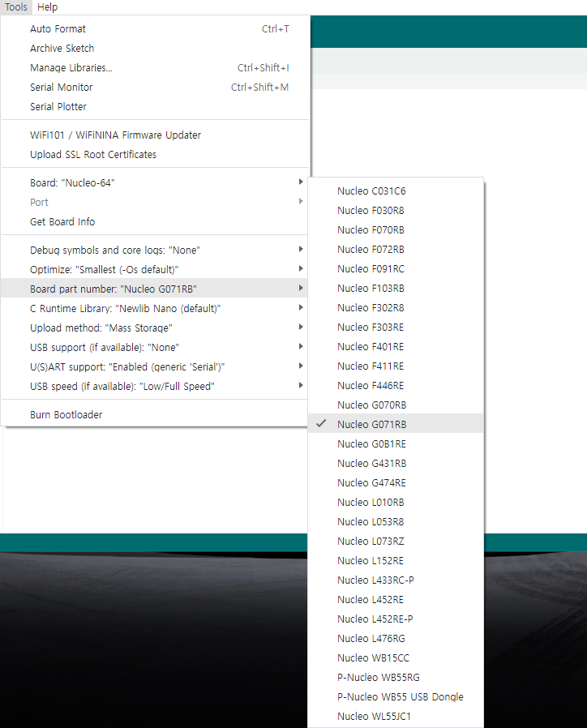Pick Nucleo L053R8 from the list
Image resolution: width=587 pixels, height=728 pixels.
[396, 522]
